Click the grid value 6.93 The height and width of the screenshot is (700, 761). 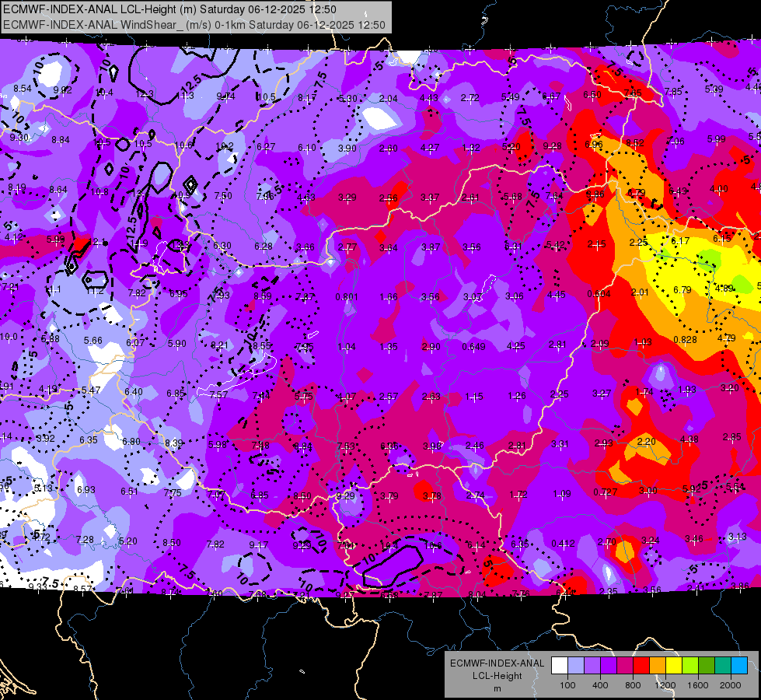pyautogui.click(x=86, y=490)
